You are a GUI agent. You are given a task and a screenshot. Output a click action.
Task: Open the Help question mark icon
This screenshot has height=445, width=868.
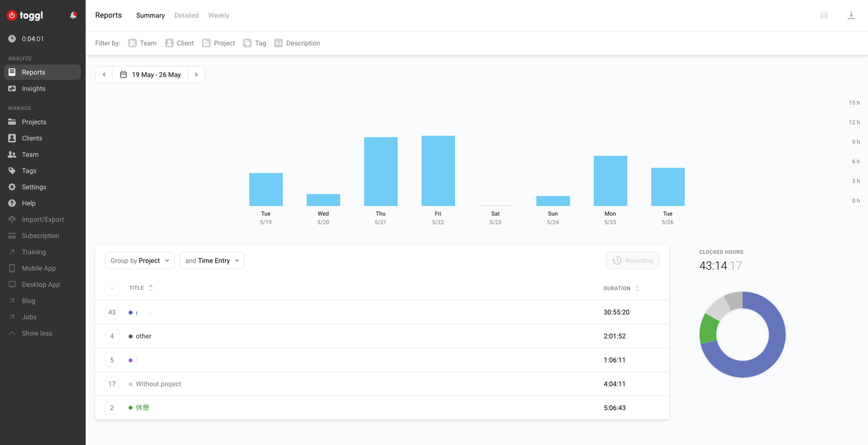click(12, 204)
